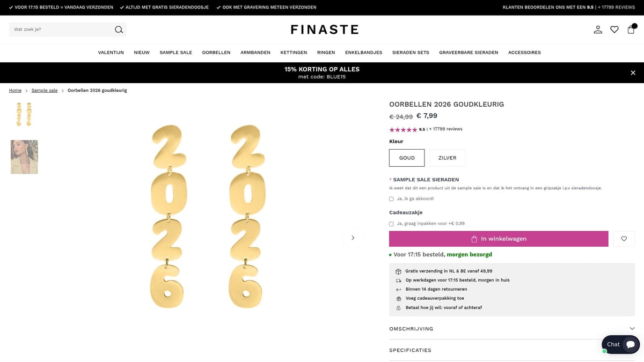Select the ZILVER color option
Image resolution: width=644 pixels, height=362 pixels.
tap(447, 158)
